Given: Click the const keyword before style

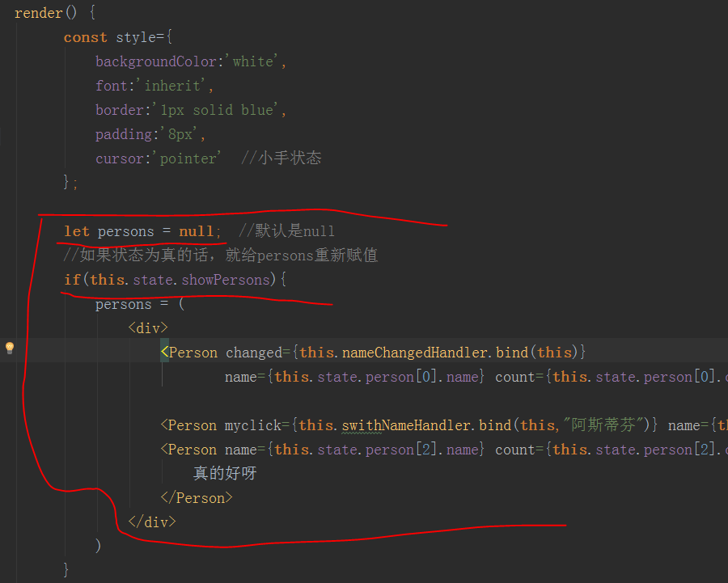Looking at the screenshot, I should tap(85, 37).
